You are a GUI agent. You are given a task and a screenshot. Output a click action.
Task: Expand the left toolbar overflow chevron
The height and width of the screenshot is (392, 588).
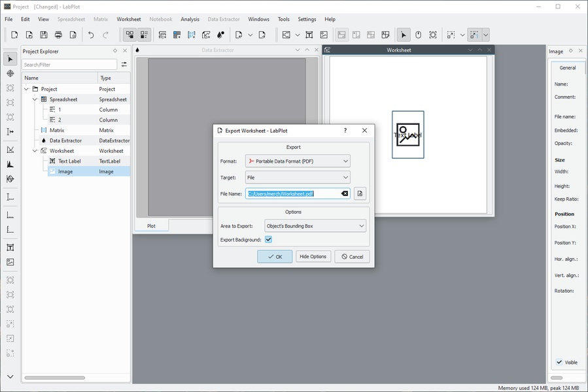click(10, 376)
